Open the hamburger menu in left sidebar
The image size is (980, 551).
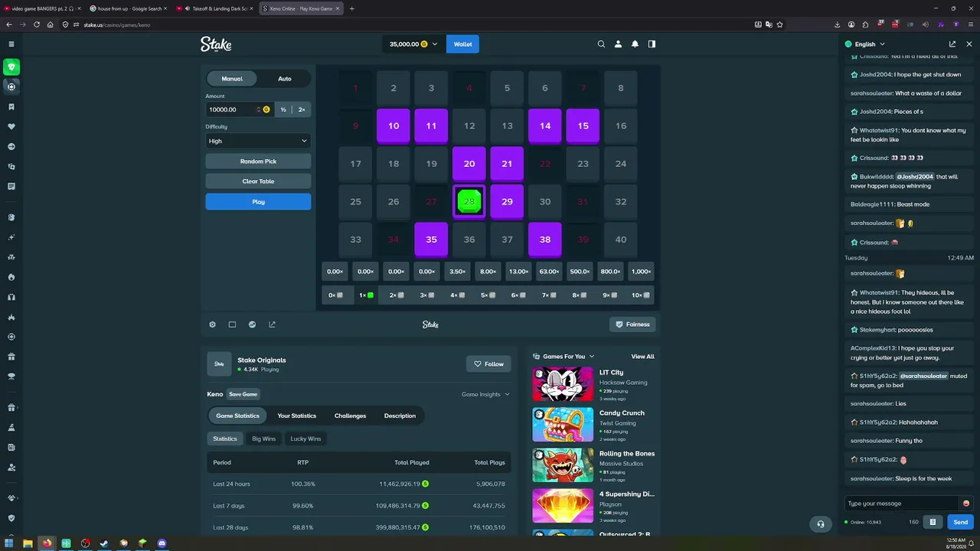click(11, 44)
